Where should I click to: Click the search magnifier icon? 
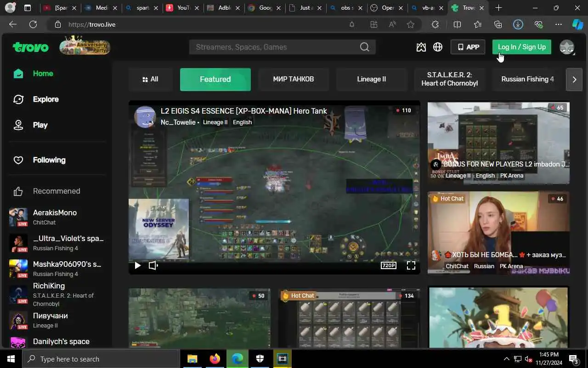(x=364, y=47)
